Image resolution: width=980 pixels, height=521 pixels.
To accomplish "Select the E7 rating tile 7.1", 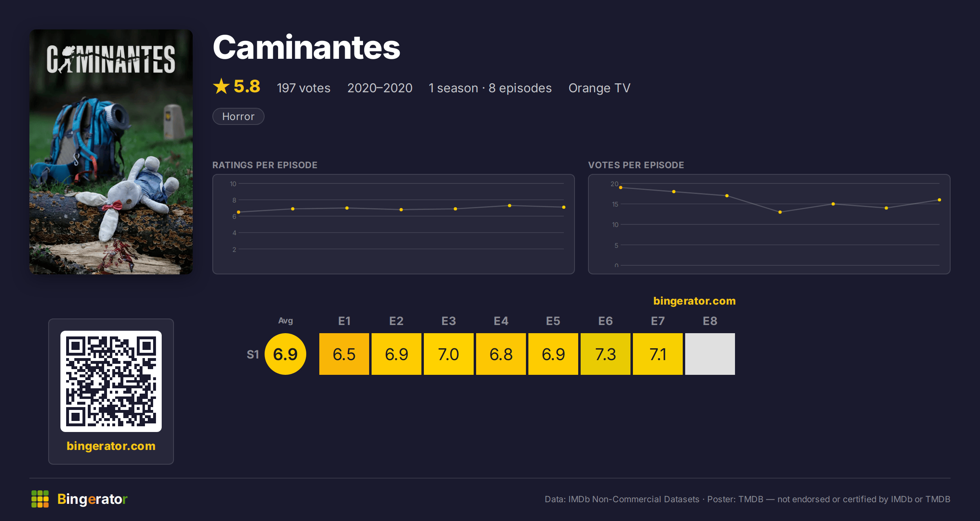I will coord(658,354).
